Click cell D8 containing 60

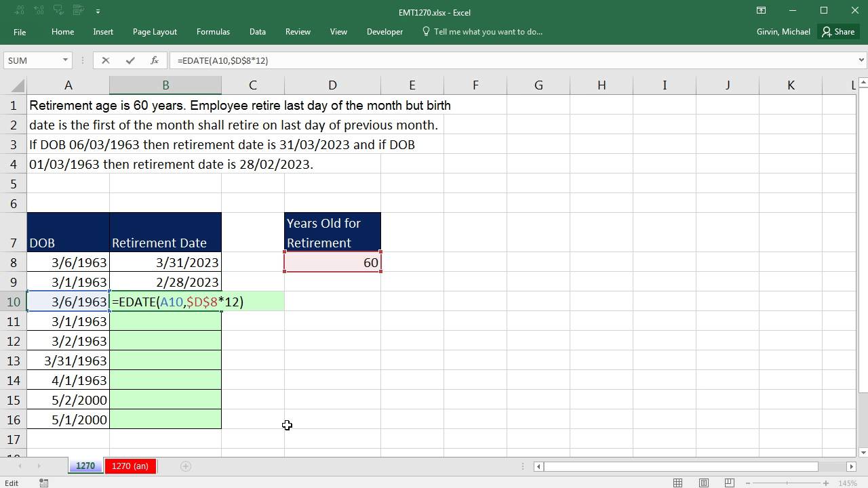pos(332,262)
